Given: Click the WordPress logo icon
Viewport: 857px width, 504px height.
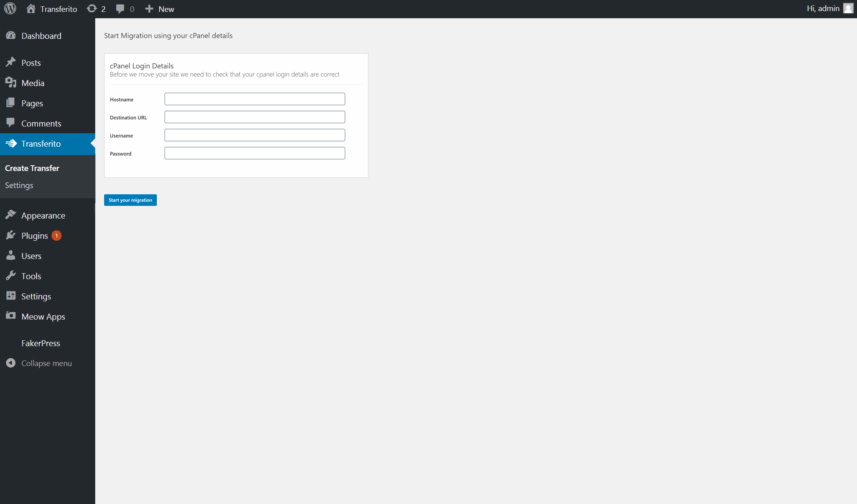Looking at the screenshot, I should (11, 9).
